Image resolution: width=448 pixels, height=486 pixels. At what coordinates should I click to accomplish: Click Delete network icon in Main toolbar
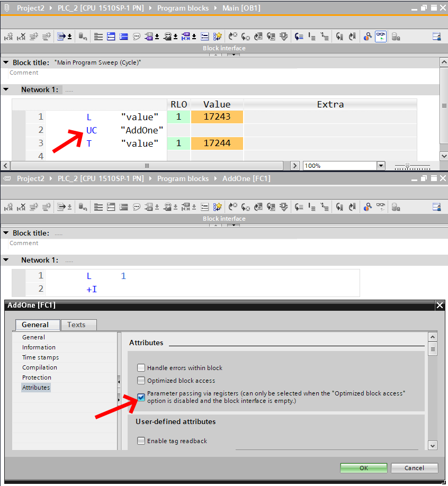tap(21, 37)
